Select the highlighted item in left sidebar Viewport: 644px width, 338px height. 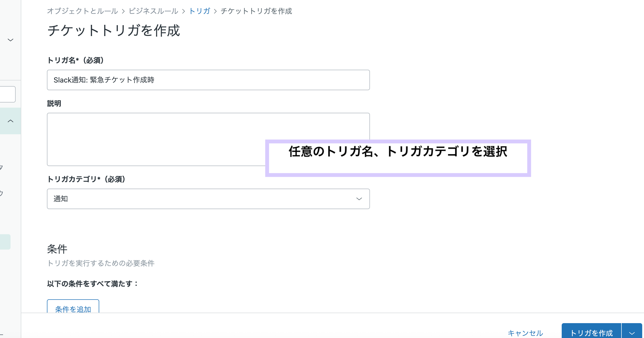coord(5,242)
